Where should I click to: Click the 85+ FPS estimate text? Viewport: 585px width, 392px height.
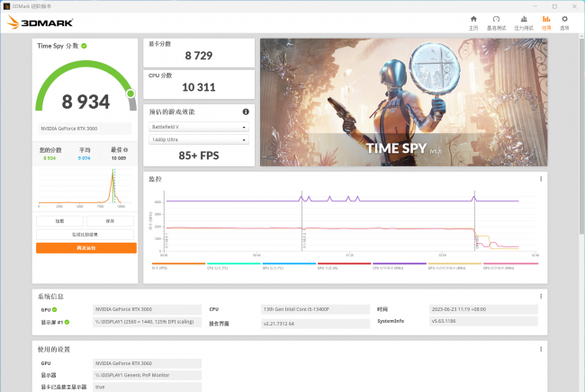[x=199, y=156]
